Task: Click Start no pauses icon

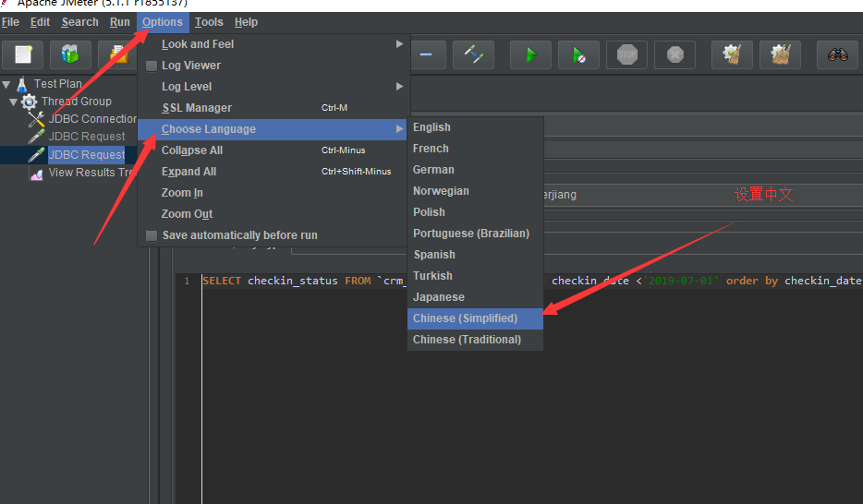Action: pos(579,54)
